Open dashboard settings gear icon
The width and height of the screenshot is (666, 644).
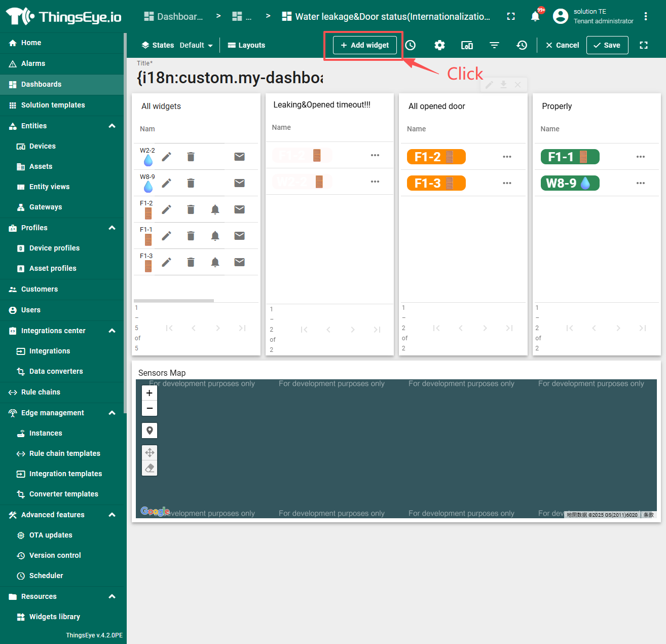pyautogui.click(x=439, y=45)
